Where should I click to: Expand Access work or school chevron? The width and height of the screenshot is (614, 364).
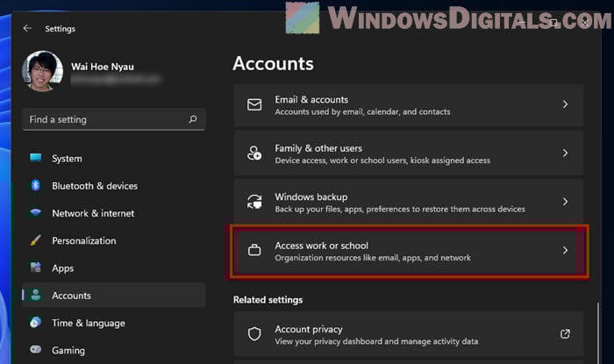pos(565,250)
